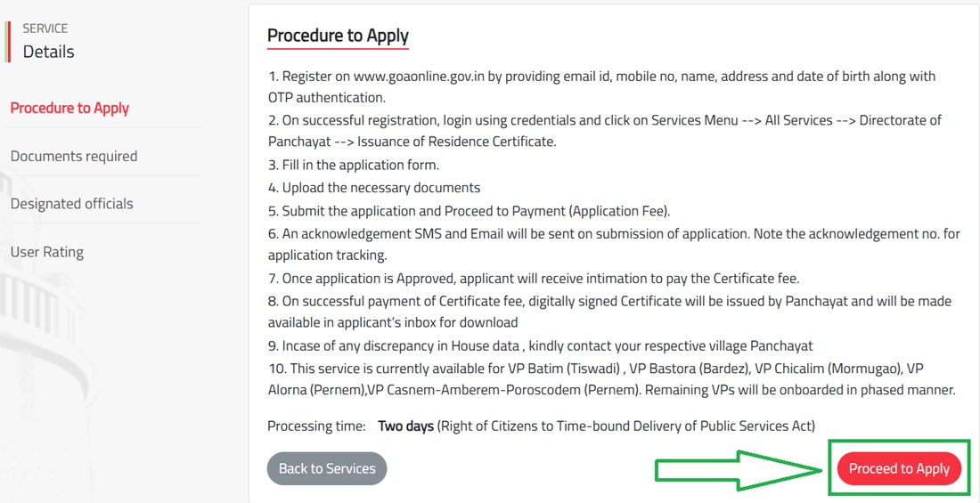Click the www.goaonline.gov.in text in step 1
Image resolution: width=980 pixels, height=503 pixels.
(x=419, y=77)
